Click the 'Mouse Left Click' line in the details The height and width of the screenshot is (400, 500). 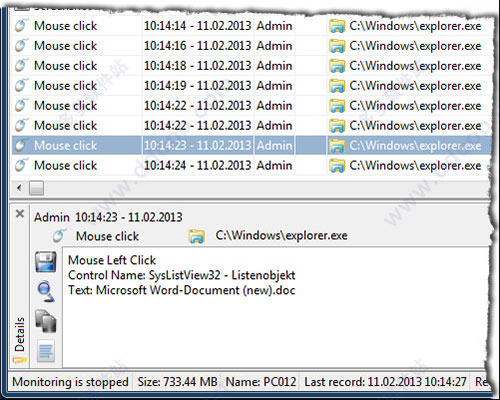click(112, 260)
